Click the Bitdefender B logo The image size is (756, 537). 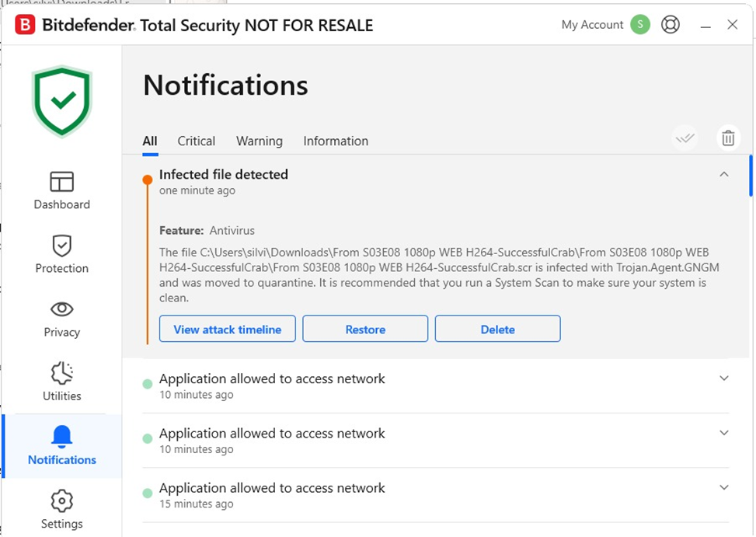(25, 25)
